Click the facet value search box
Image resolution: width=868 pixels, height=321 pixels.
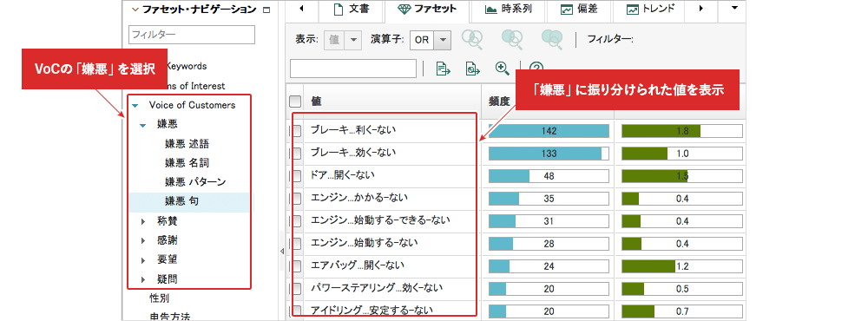point(353,69)
